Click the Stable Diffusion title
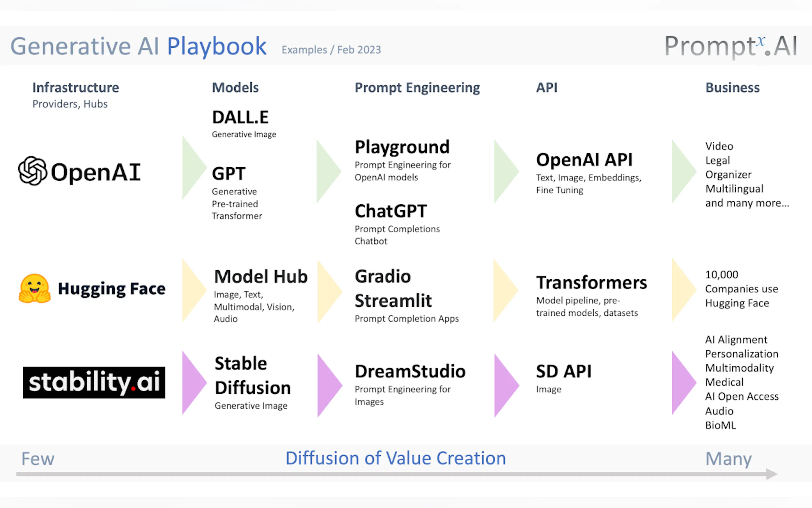Image resolution: width=812 pixels, height=508 pixels. click(x=253, y=375)
